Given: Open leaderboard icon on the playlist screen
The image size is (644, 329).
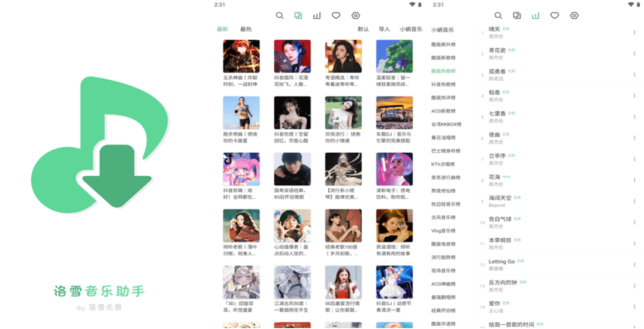Looking at the screenshot, I should (317, 16).
